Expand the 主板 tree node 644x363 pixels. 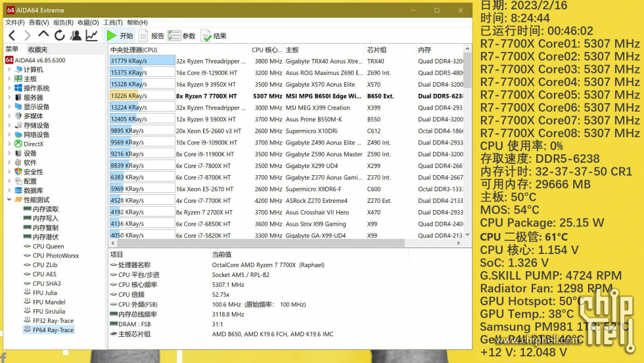pyautogui.click(x=9, y=79)
